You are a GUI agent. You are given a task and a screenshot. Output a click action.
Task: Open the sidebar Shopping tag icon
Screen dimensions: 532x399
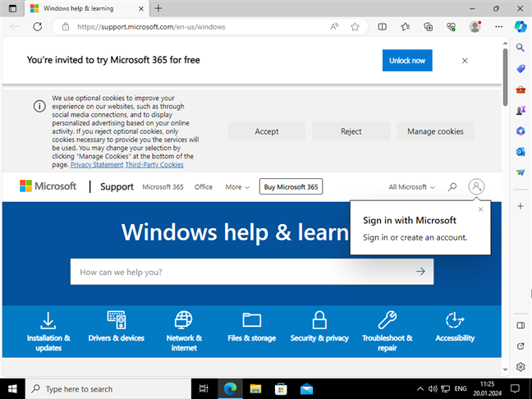tap(521, 69)
